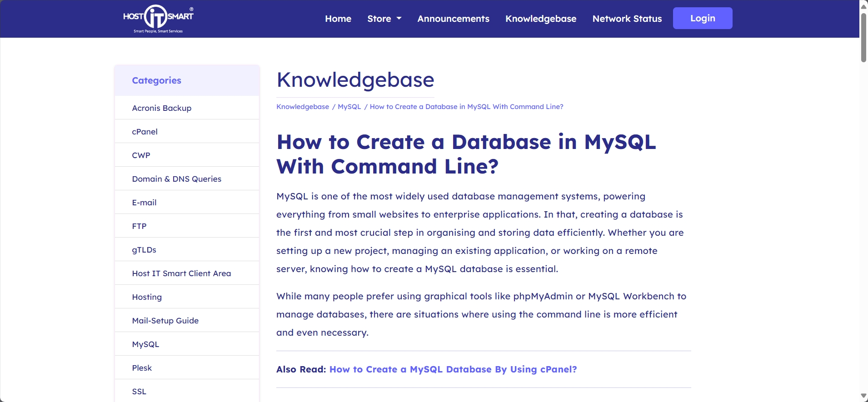
Task: Click MySQL breadcrumb link
Action: pos(349,107)
